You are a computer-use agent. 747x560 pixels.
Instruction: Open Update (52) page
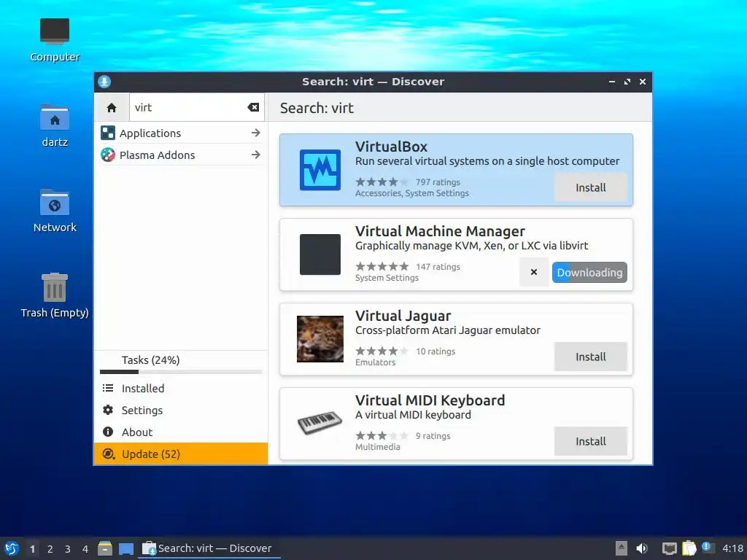click(x=181, y=454)
